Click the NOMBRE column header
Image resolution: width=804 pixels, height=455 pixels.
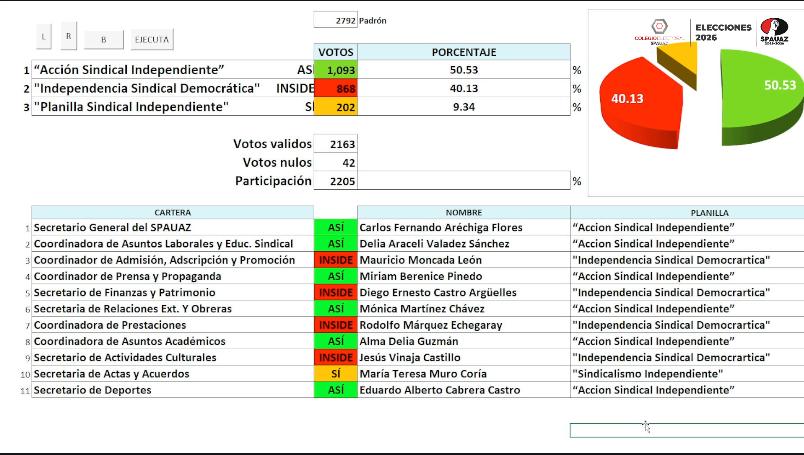464,212
